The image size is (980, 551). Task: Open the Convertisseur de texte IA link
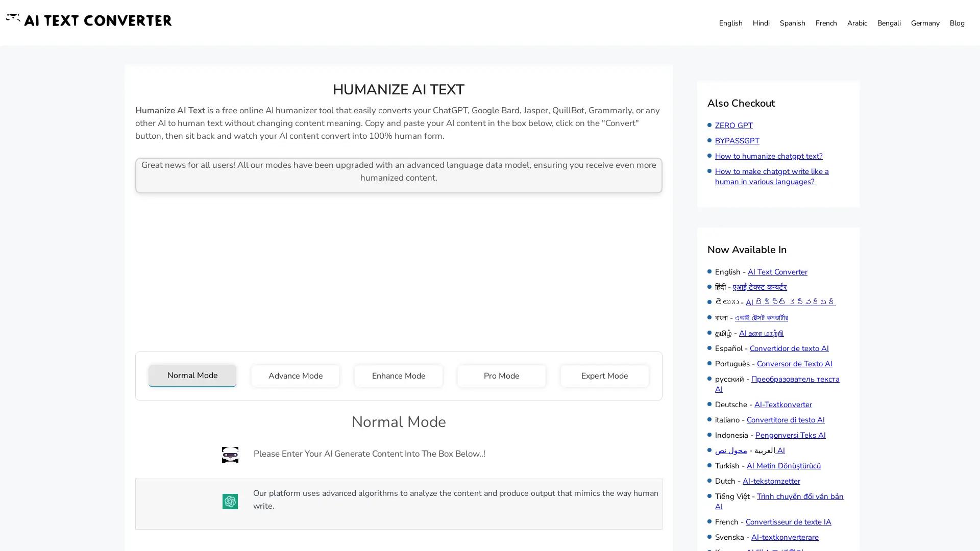pos(789,522)
